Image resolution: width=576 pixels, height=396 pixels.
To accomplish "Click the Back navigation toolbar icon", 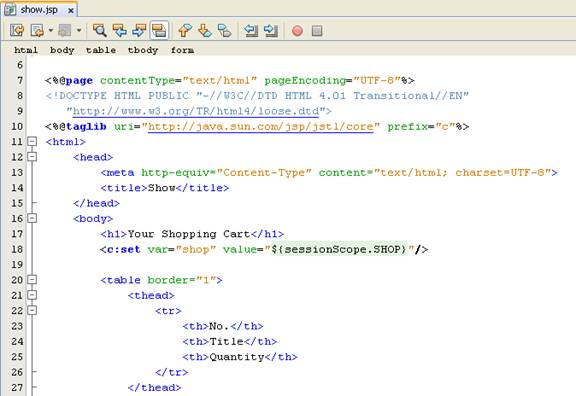I will 37,30.
